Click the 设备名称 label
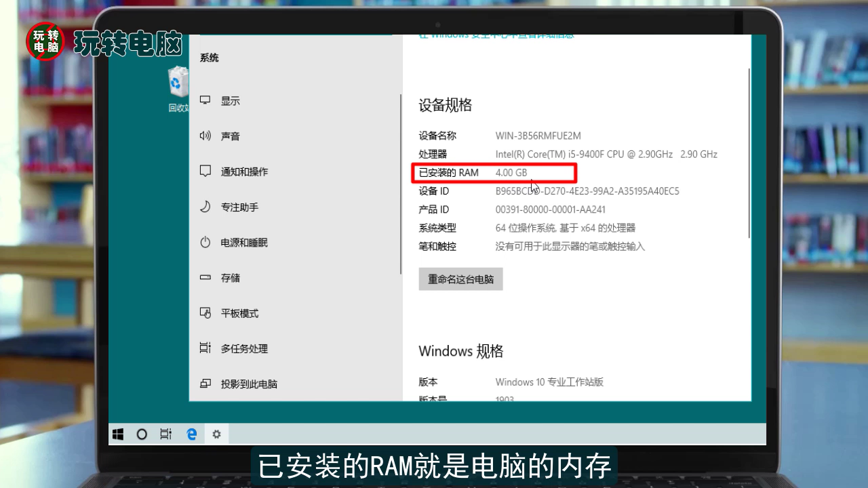 [437, 136]
